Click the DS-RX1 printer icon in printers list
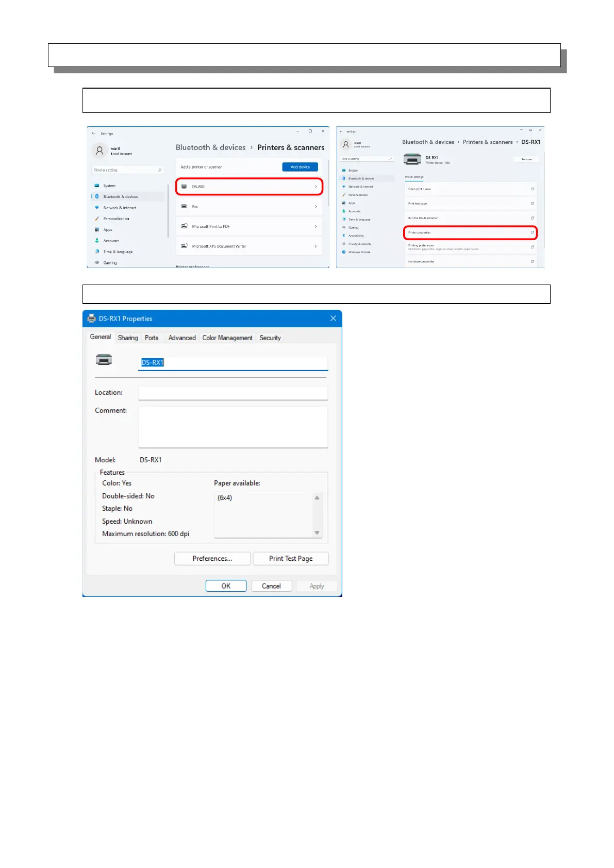Image resolution: width=614 pixels, height=868 pixels. pos(184,187)
